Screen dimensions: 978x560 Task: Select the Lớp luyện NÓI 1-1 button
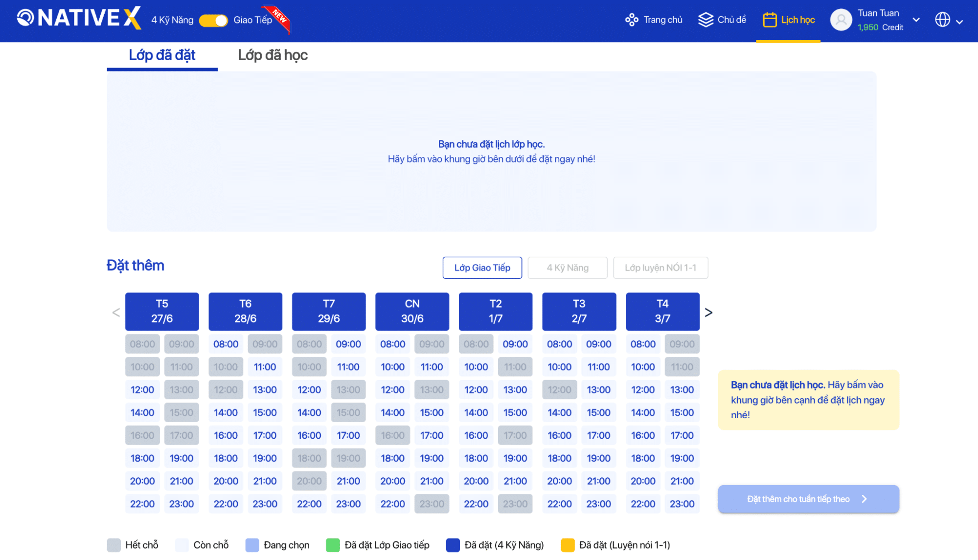(x=660, y=268)
